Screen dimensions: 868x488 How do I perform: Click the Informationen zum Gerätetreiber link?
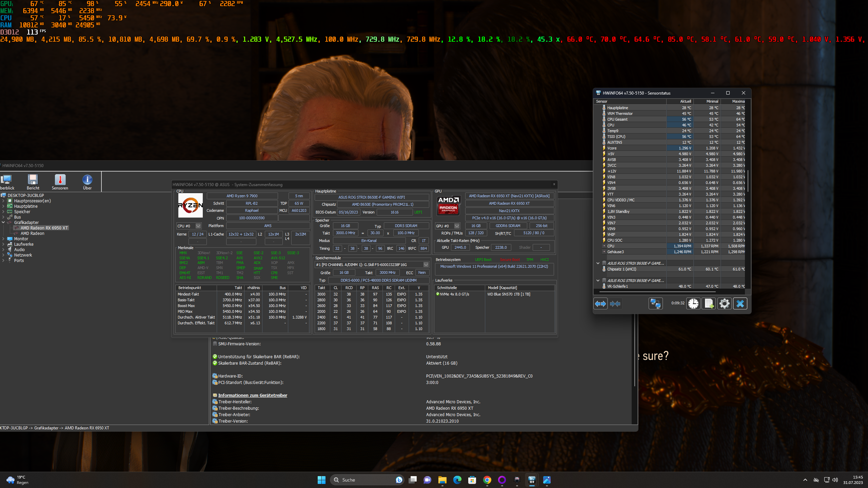click(x=252, y=395)
